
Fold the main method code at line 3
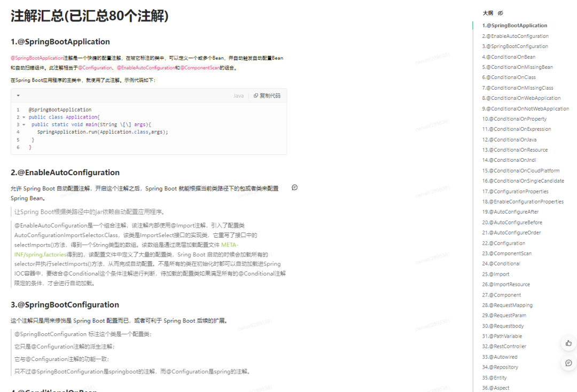(x=24, y=124)
